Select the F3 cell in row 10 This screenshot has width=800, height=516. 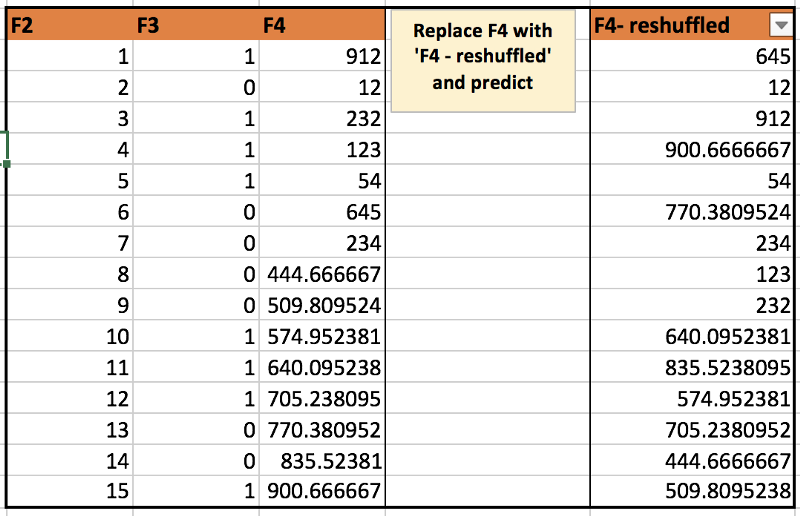click(x=196, y=336)
